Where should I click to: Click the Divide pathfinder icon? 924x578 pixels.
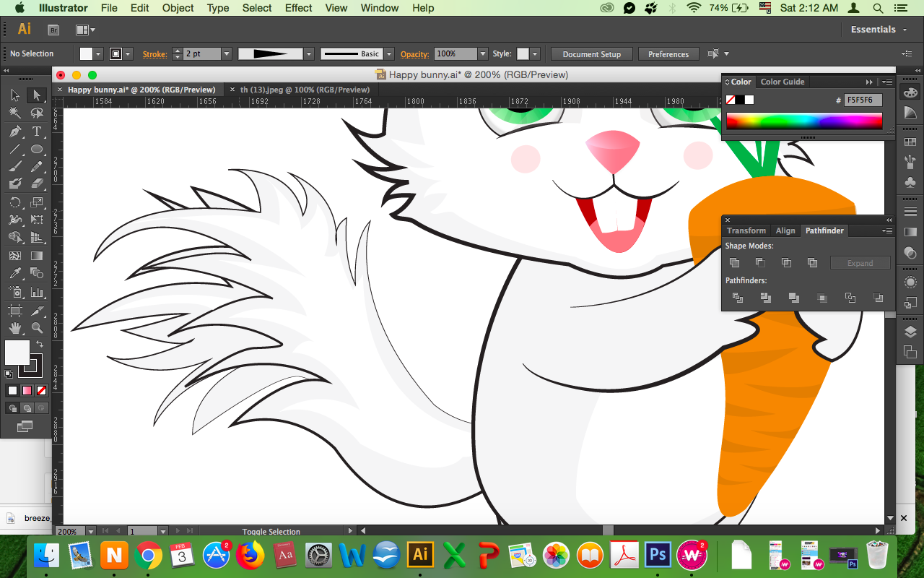pos(737,298)
